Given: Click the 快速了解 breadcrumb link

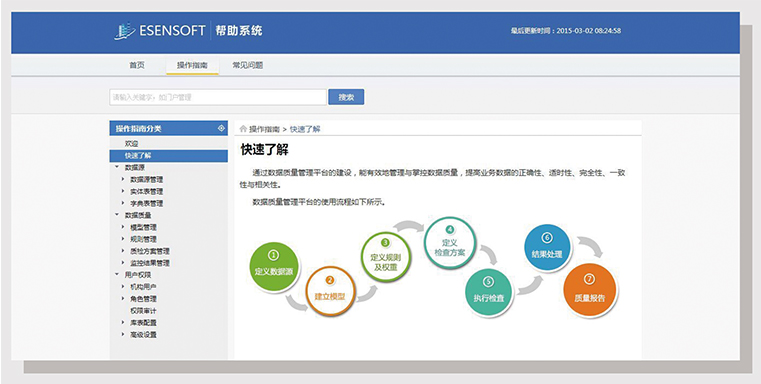Looking at the screenshot, I should 305,129.
